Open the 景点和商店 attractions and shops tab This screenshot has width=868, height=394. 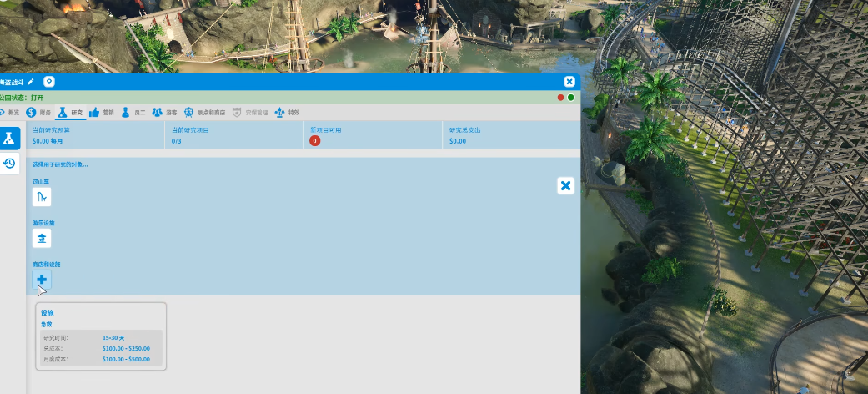[x=205, y=112]
